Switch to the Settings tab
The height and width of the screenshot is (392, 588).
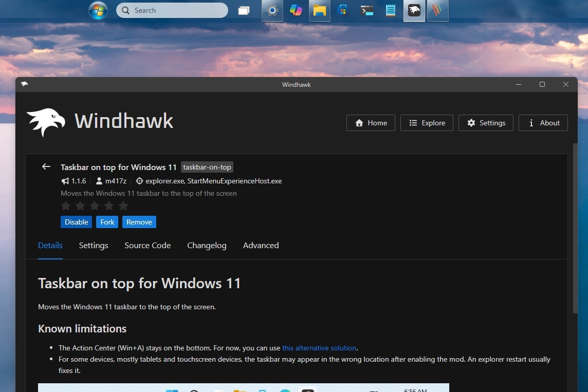tap(93, 246)
